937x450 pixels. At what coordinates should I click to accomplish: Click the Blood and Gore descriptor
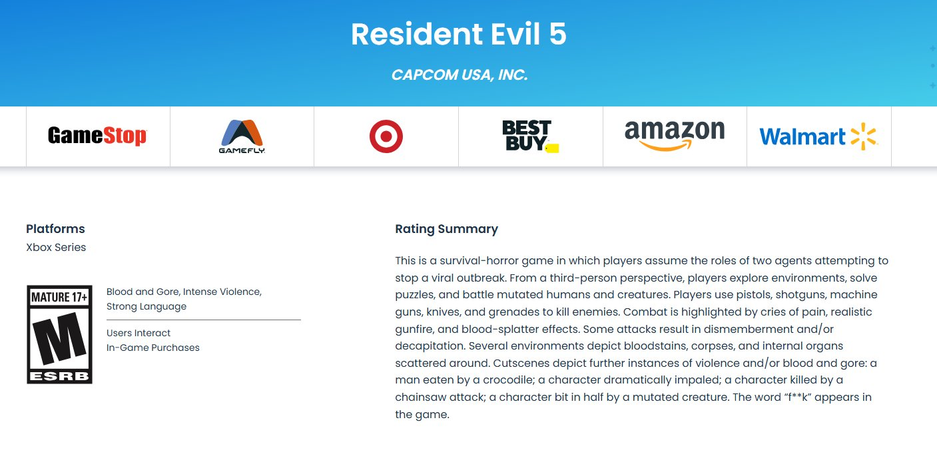pos(142,292)
